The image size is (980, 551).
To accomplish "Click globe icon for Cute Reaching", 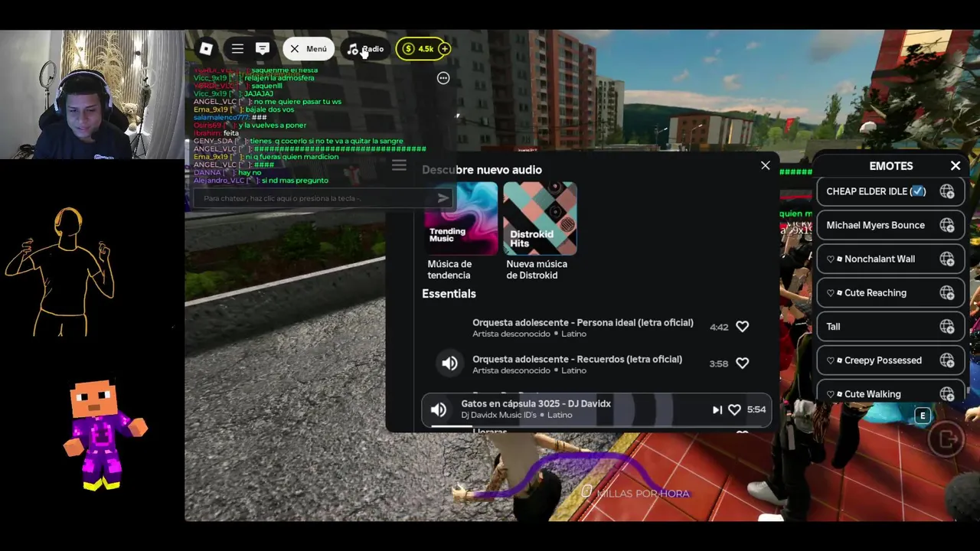I will 947,292.
